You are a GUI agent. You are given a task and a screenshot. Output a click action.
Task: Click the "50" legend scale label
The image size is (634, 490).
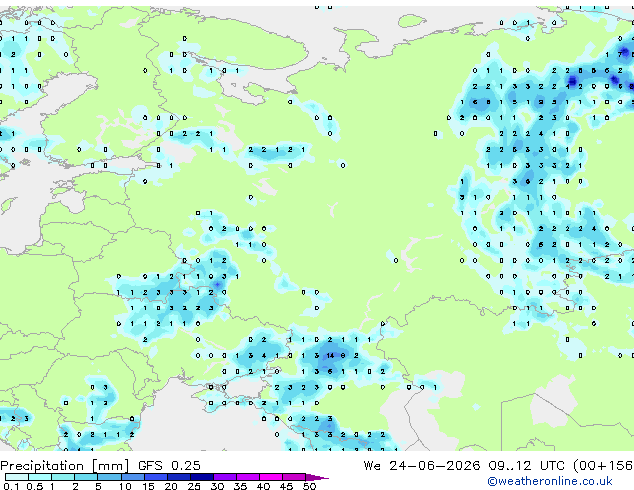pos(309,486)
